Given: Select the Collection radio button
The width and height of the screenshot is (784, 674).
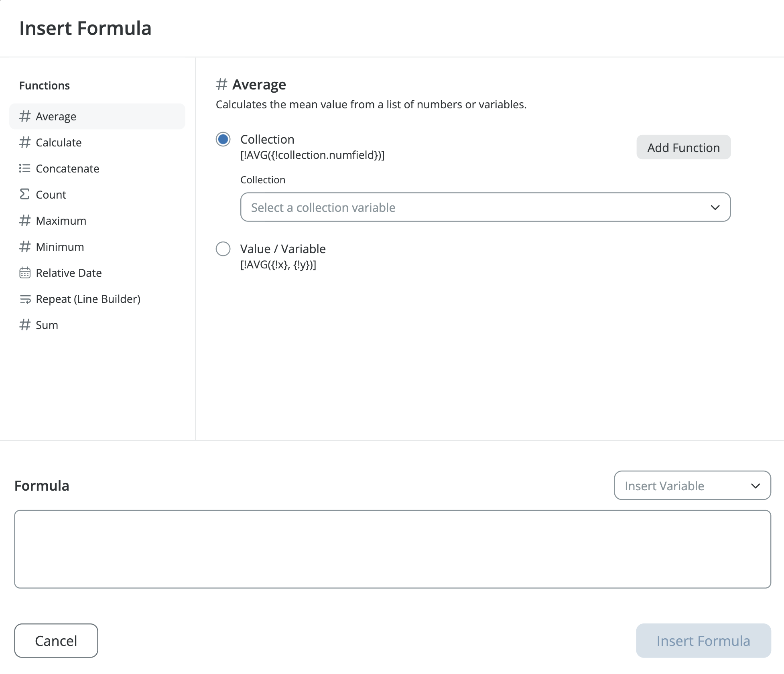Looking at the screenshot, I should (223, 139).
